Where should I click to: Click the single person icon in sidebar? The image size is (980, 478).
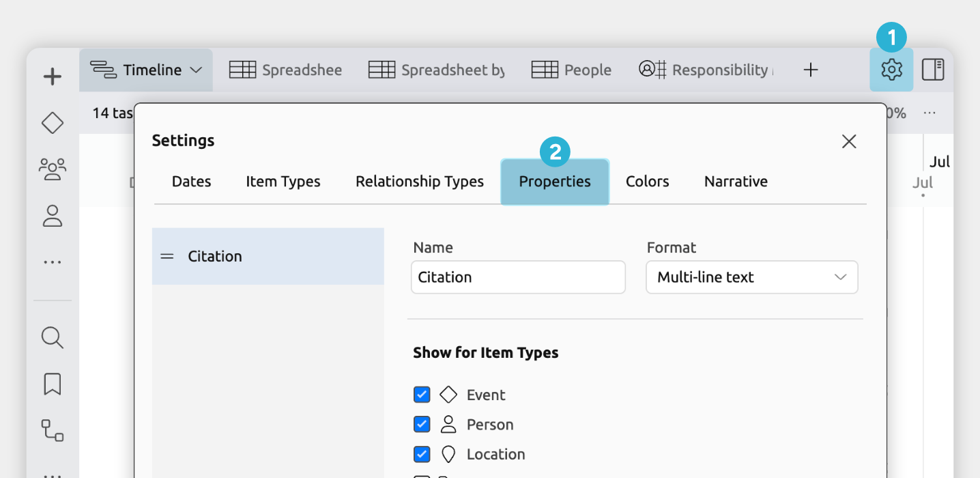[53, 216]
